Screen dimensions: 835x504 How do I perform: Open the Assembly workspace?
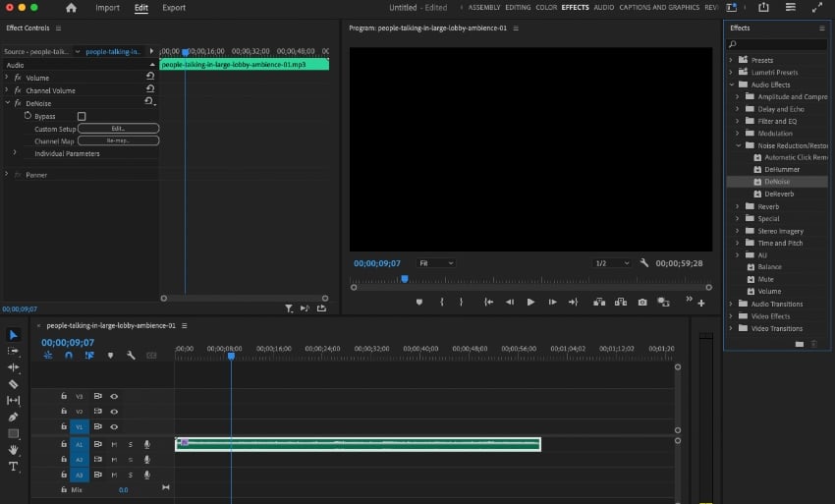[x=484, y=8]
